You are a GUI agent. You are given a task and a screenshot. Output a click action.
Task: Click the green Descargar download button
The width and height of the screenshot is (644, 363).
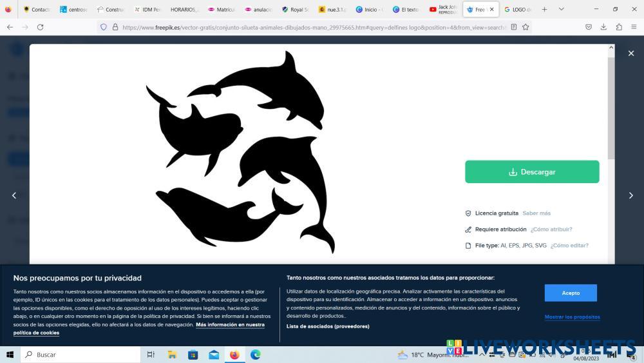532,172
